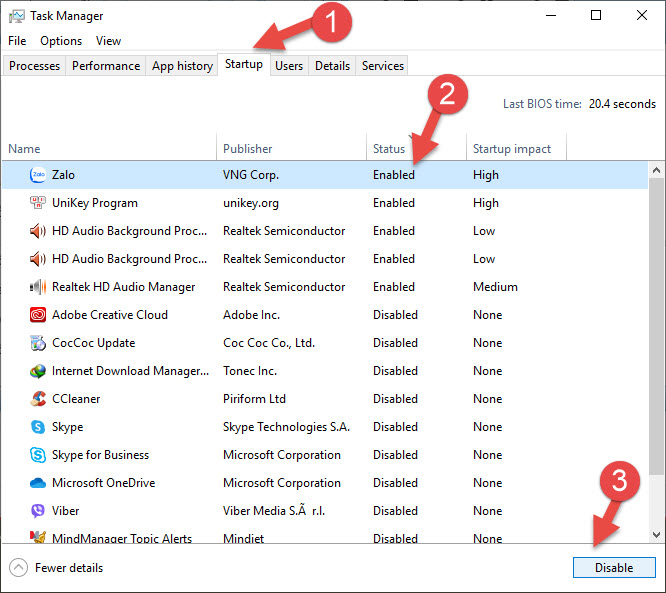Screen dimensions: 666x593
Task: Select the Internet Download Manager text
Action: [130, 371]
